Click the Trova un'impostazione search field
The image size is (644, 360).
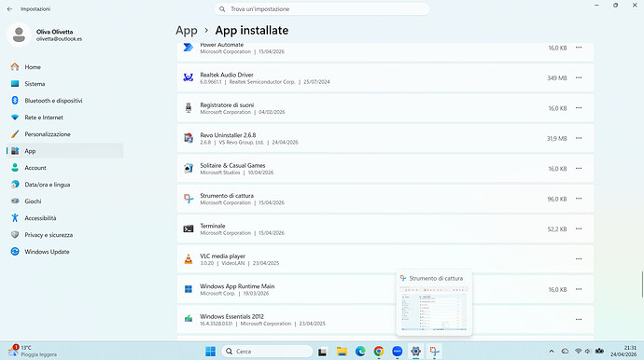pos(322,9)
